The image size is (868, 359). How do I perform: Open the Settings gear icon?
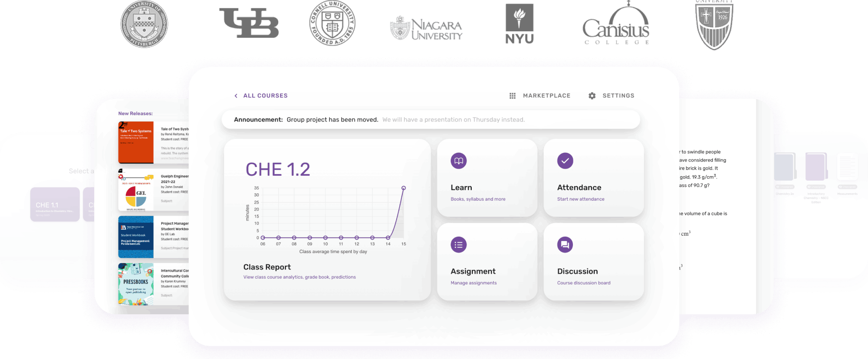[592, 96]
